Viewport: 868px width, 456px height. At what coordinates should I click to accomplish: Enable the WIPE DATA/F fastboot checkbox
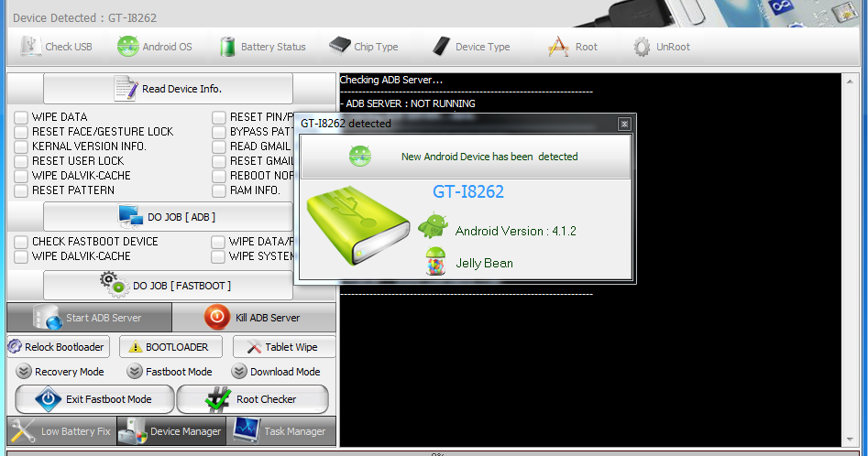218,242
